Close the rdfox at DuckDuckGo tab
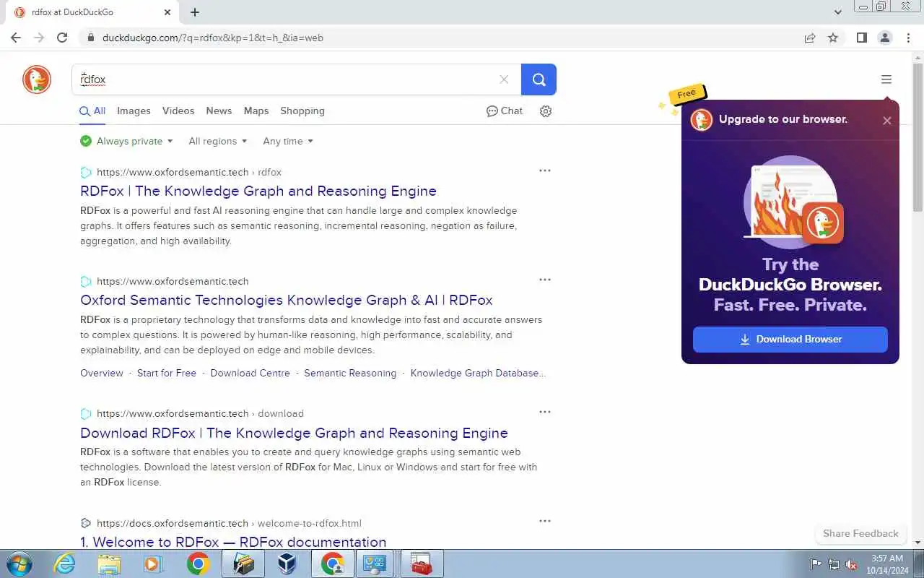924x578 pixels. click(167, 12)
